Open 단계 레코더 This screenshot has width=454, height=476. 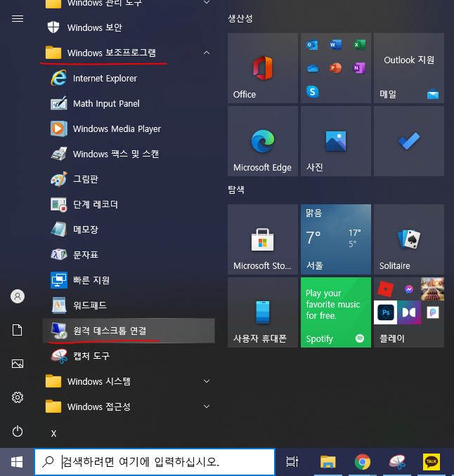coord(129,204)
